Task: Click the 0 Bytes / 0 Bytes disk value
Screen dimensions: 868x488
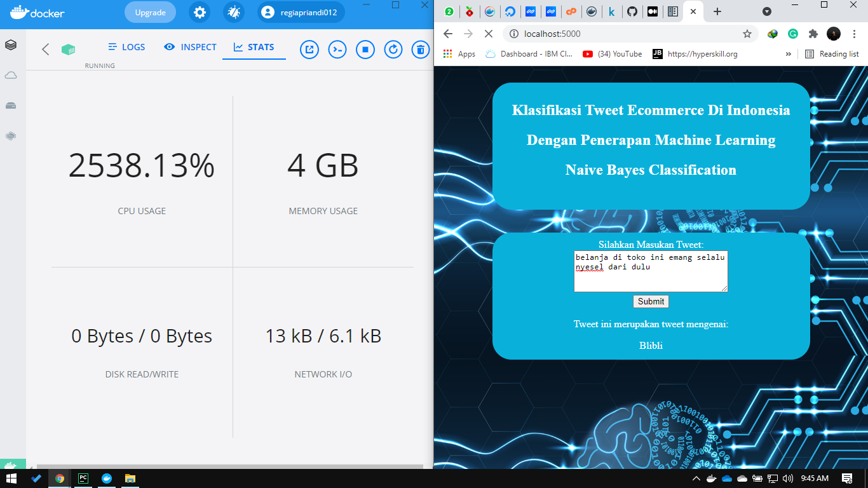Action: click(142, 335)
